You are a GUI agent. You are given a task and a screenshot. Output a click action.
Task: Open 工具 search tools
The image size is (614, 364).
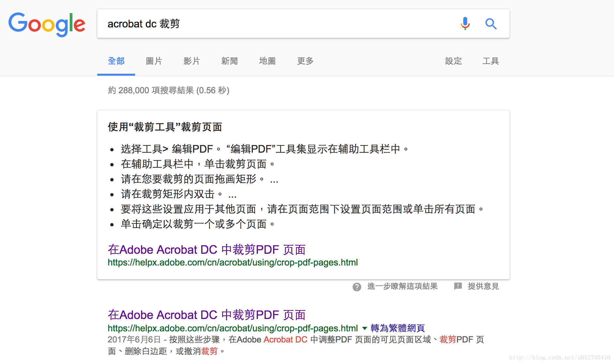(491, 61)
